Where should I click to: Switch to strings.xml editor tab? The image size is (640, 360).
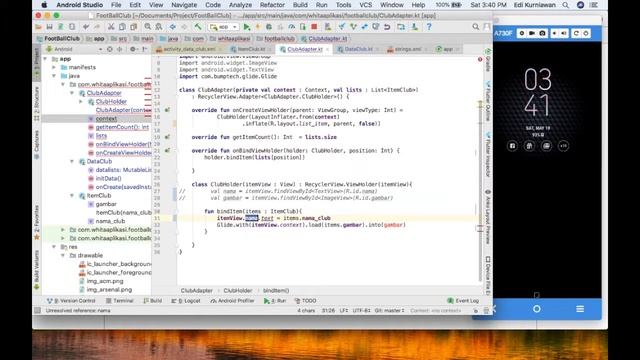(408, 49)
